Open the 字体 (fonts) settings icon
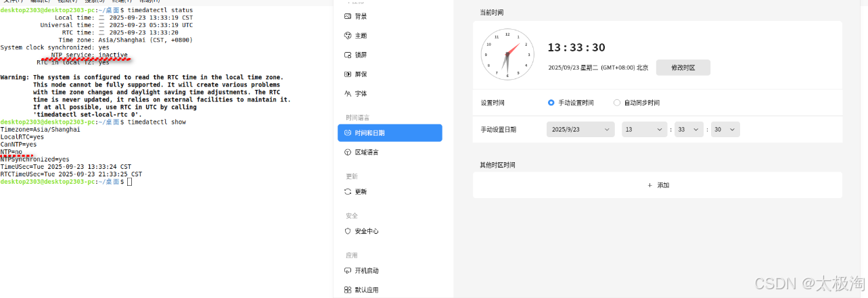Image resolution: width=868 pixels, height=298 pixels. tap(348, 93)
